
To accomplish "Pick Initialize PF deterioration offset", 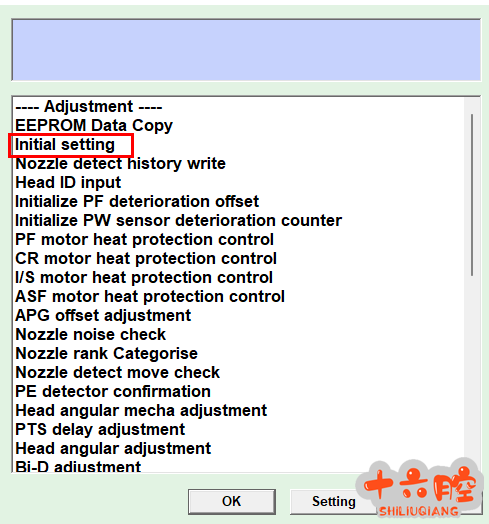I will point(137,202).
